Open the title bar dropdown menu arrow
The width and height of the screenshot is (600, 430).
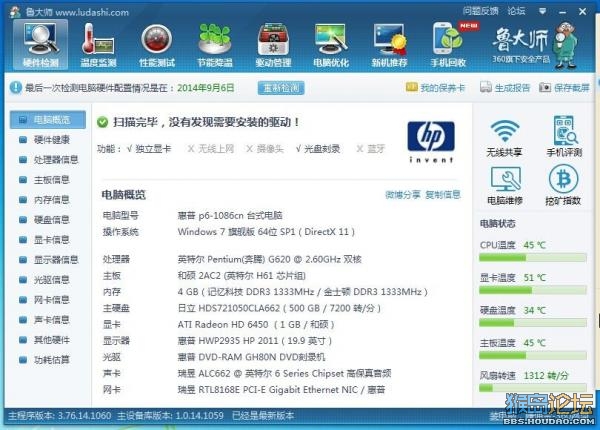pos(543,11)
